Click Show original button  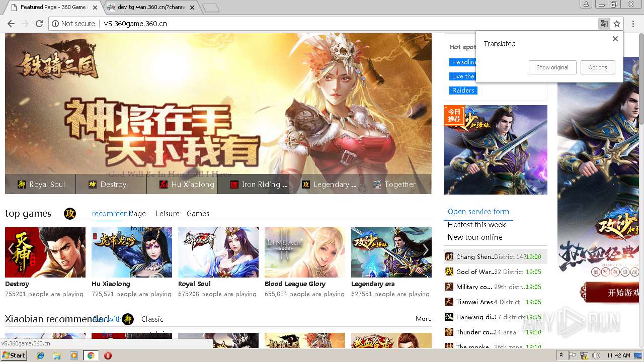click(552, 67)
